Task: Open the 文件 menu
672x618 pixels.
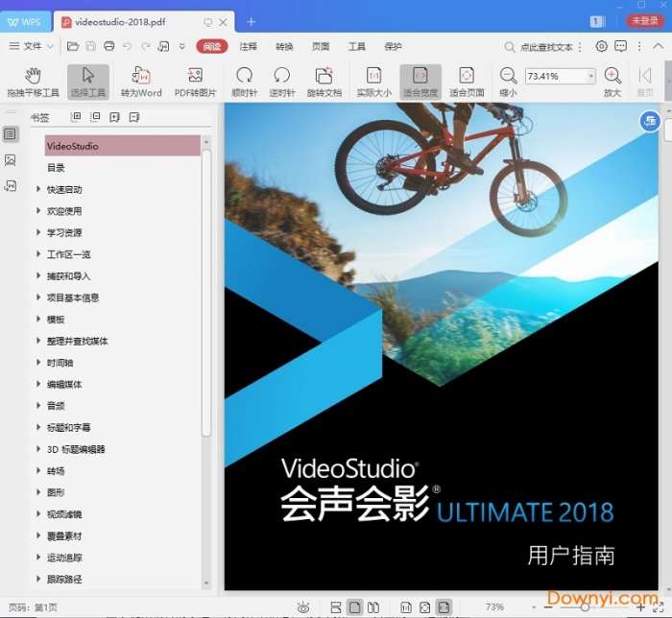Action: pyautogui.click(x=31, y=46)
